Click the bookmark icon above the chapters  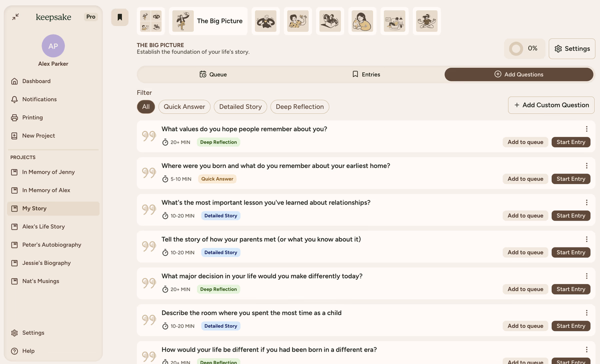point(120,17)
